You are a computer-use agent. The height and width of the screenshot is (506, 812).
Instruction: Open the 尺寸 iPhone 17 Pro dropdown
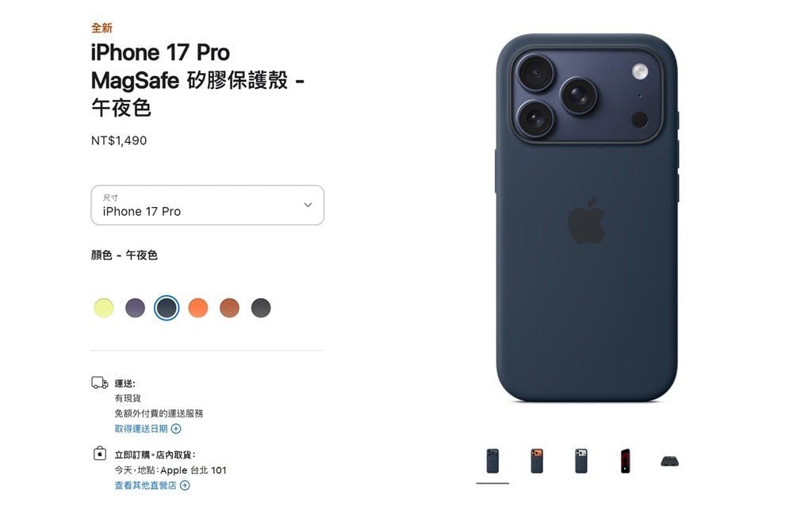[207, 205]
